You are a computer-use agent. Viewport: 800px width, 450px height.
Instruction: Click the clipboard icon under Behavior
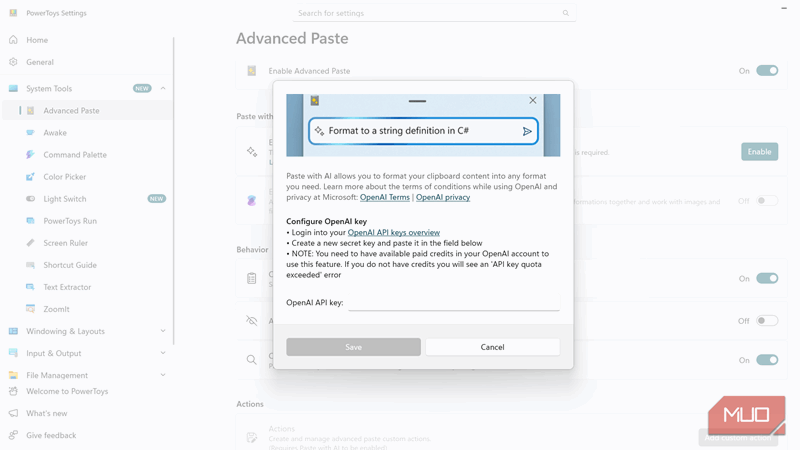pyautogui.click(x=252, y=279)
